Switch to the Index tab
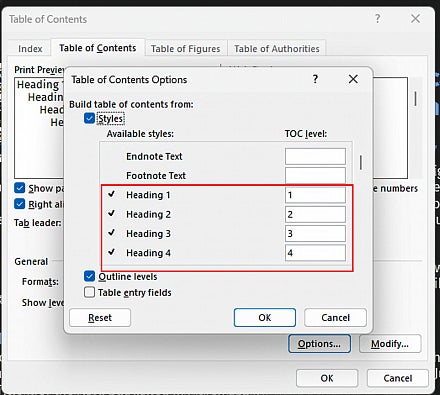 (30, 49)
